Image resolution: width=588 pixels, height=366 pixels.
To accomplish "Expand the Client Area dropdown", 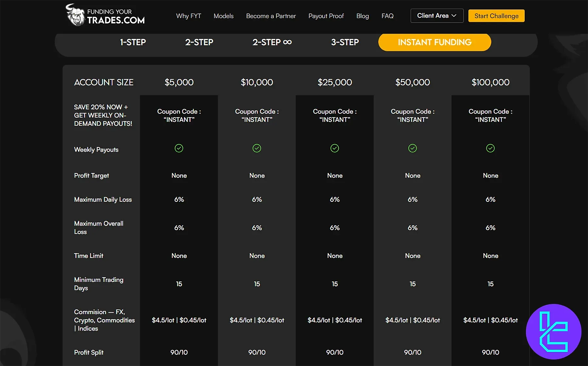I will [x=437, y=16].
